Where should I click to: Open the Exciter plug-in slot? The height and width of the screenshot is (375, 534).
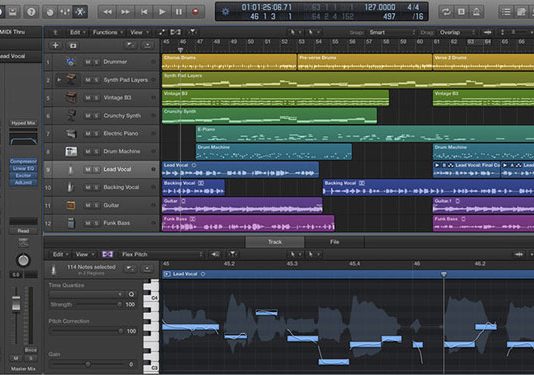[23, 175]
